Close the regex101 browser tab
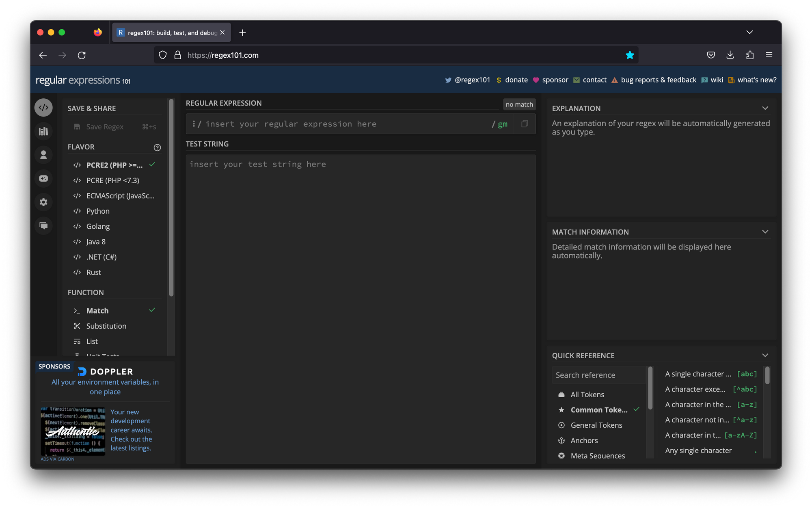Screen dimensions: 812x509 222,32
